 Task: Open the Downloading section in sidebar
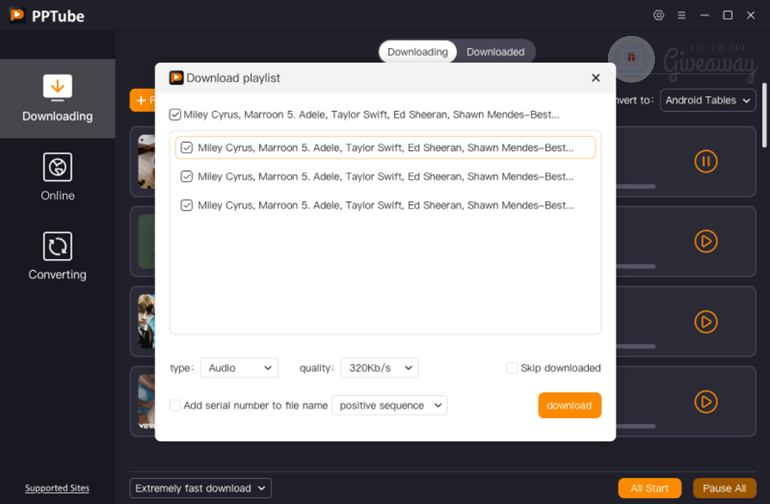57,98
